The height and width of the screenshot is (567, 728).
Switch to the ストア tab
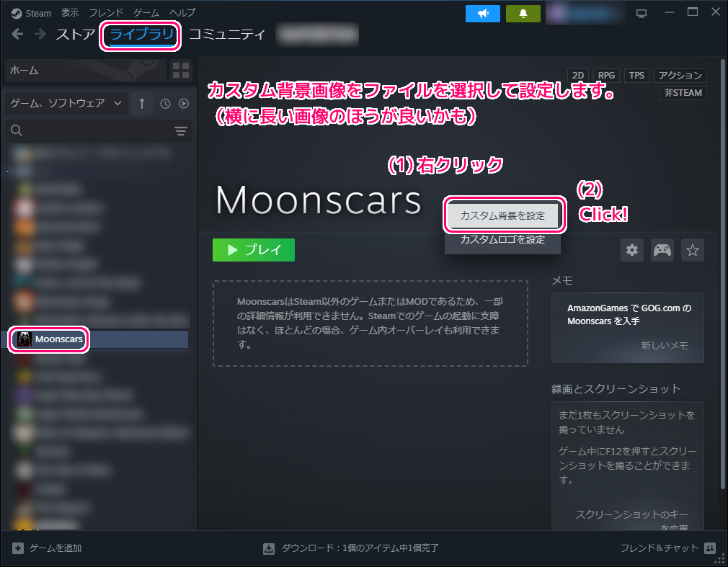[75, 35]
